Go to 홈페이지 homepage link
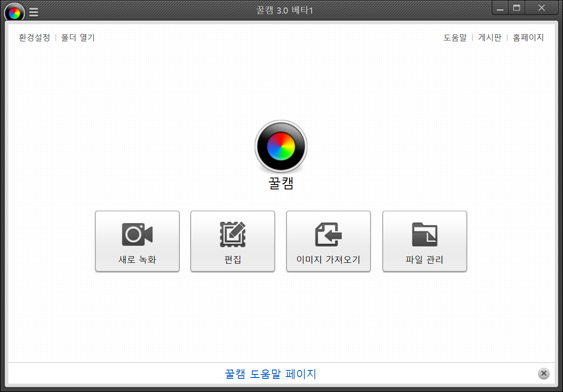This screenshot has width=563, height=392. (x=528, y=37)
